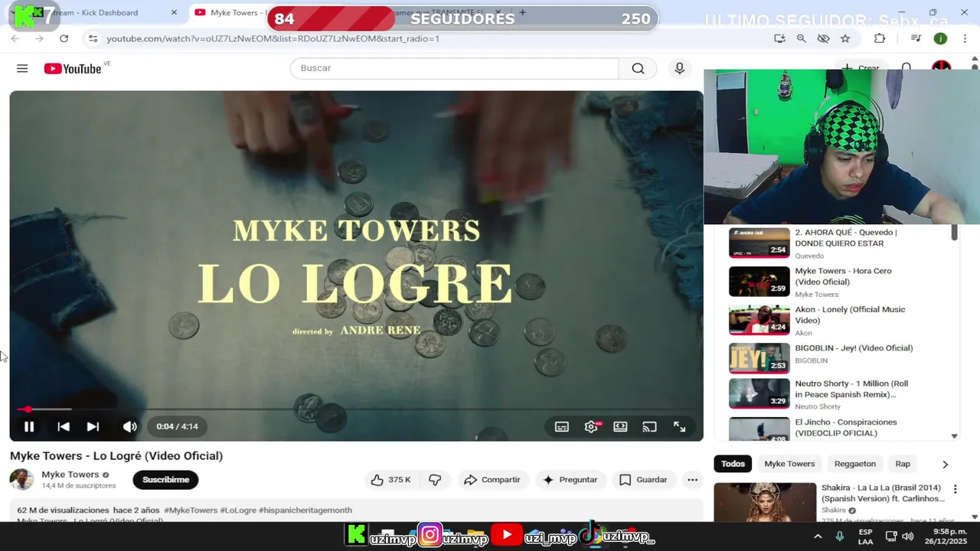Open the #LoLogre hashtag link
Screen dimensions: 980x551
(238, 510)
